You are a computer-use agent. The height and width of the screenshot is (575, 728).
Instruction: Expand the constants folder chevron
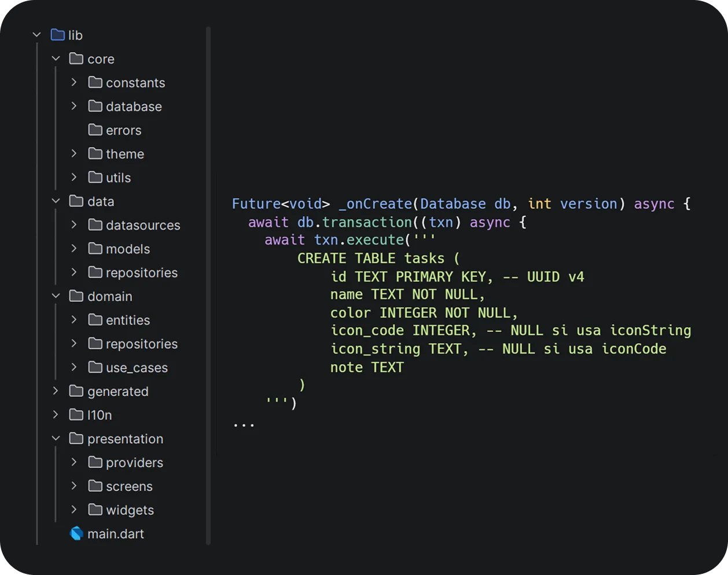(x=74, y=83)
